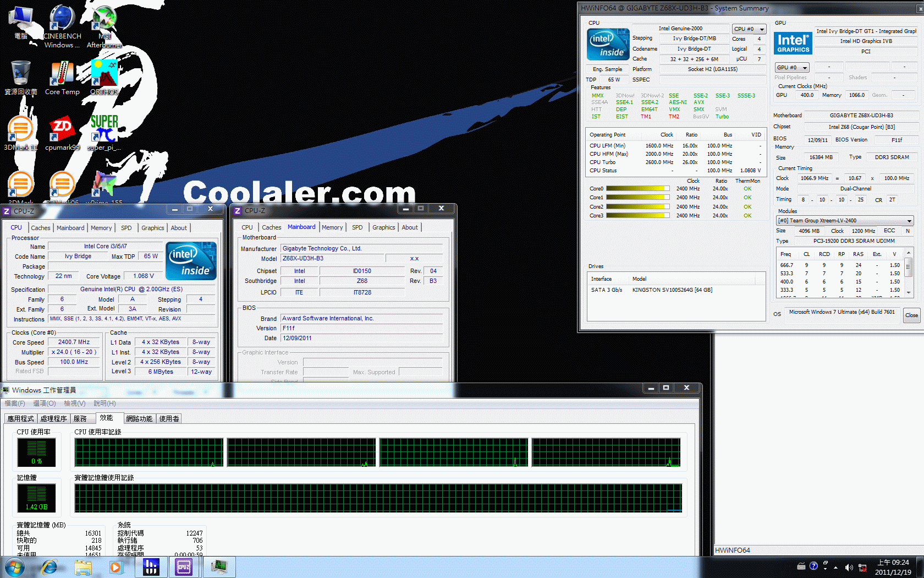Image resolution: width=924 pixels, height=578 pixels.
Task: Launch the super_pi desktop shortcut
Action: tap(105, 133)
